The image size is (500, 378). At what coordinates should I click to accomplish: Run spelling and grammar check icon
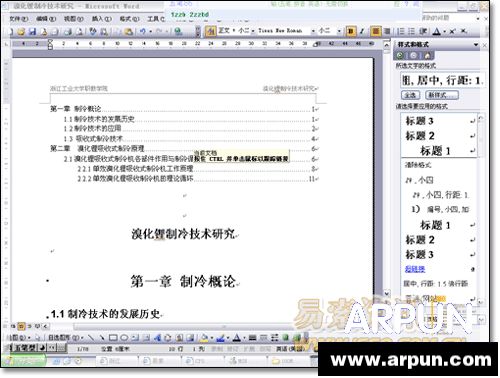click(x=93, y=32)
